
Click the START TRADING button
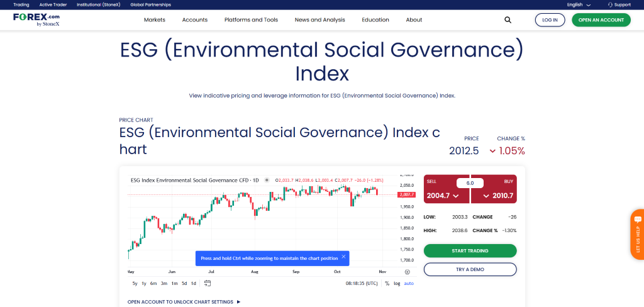pos(470,251)
